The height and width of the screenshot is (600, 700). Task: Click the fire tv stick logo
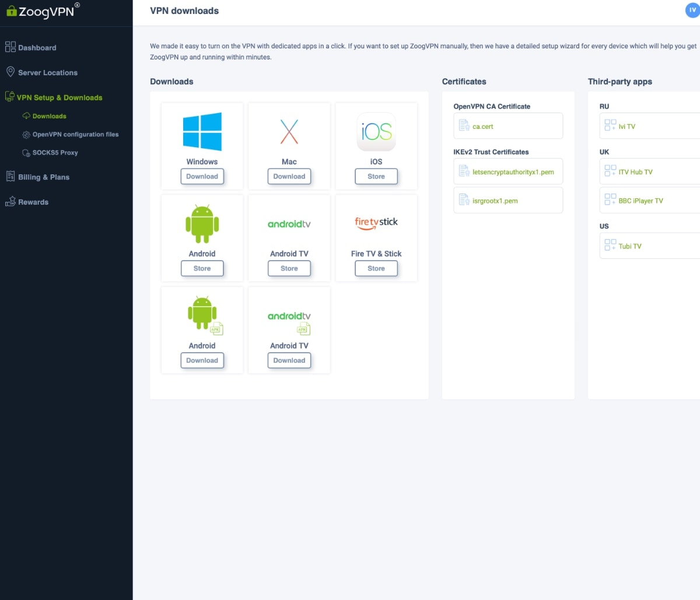[376, 223]
